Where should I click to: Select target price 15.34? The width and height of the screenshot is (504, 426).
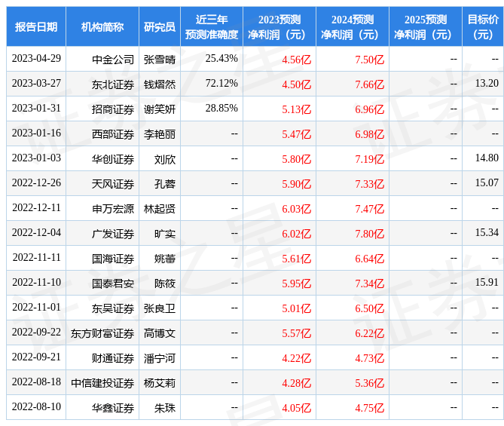[487, 233]
